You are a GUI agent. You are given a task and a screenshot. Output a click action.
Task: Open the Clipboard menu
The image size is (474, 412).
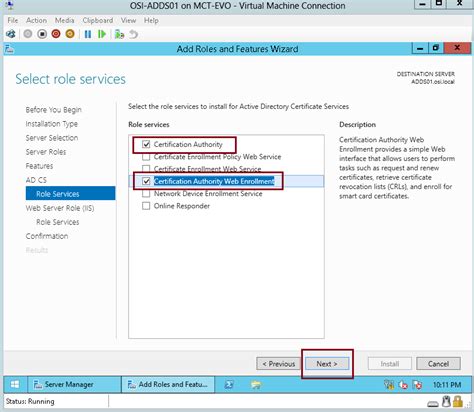click(98, 20)
